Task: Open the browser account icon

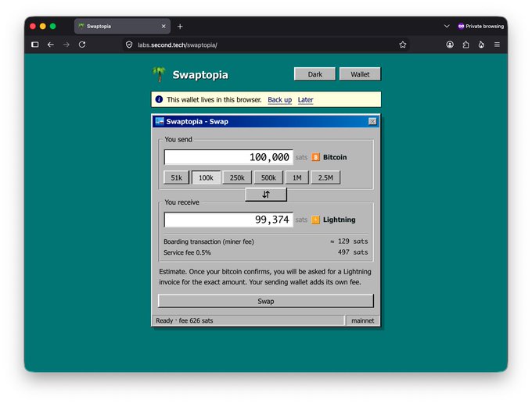Action: point(450,45)
